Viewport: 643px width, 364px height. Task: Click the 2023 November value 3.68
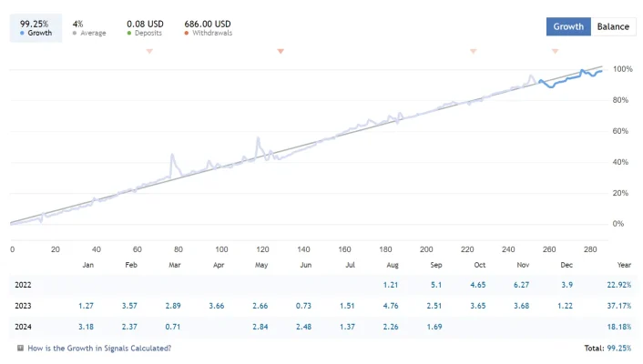[521, 306]
